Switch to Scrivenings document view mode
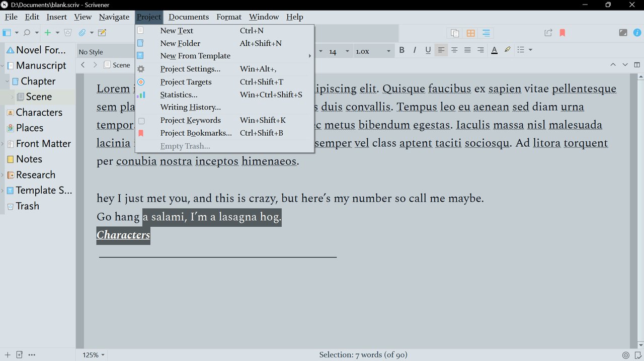The height and width of the screenshot is (361, 644). click(x=455, y=33)
